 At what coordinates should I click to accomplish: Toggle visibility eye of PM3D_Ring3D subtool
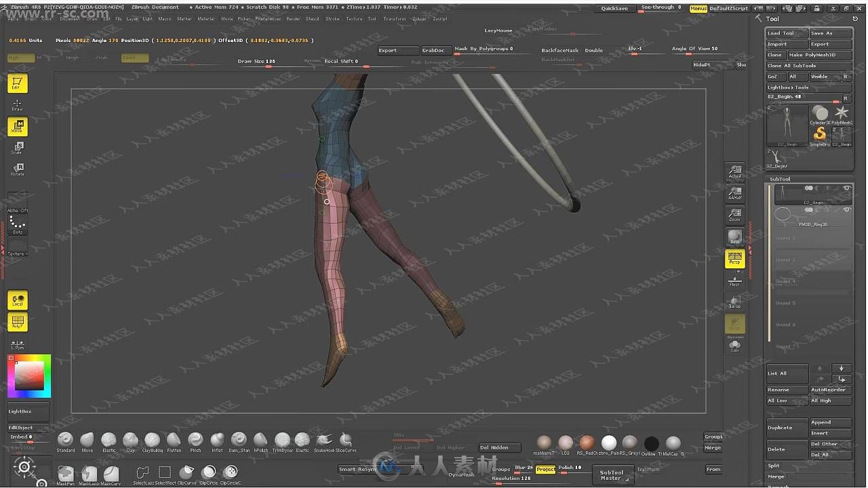pos(846,210)
